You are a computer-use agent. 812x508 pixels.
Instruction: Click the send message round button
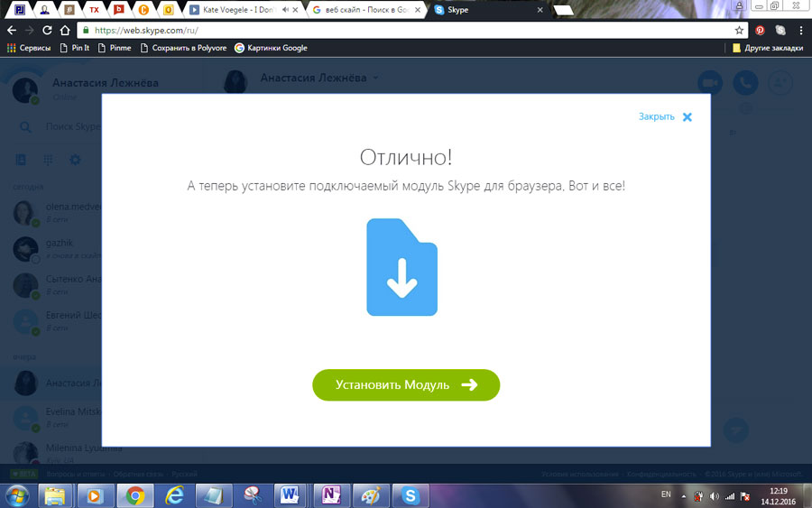pyautogui.click(x=736, y=429)
